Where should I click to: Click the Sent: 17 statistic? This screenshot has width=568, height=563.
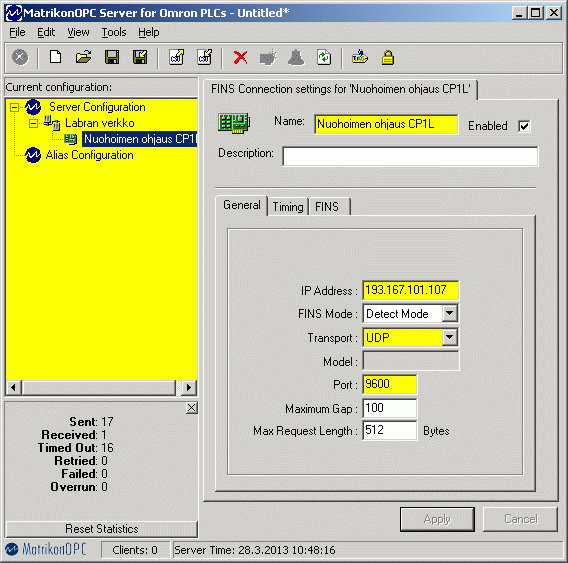pos(91,422)
